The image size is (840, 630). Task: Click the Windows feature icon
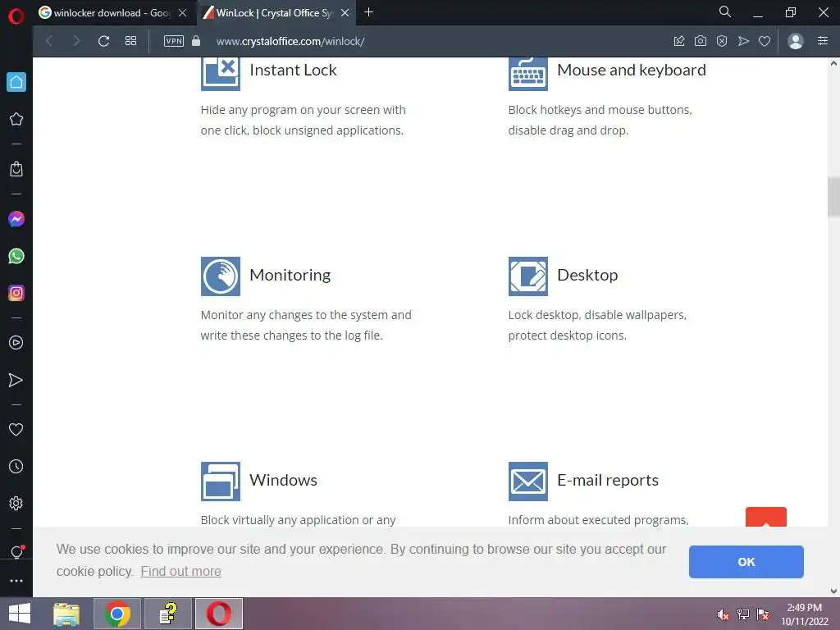220,482
